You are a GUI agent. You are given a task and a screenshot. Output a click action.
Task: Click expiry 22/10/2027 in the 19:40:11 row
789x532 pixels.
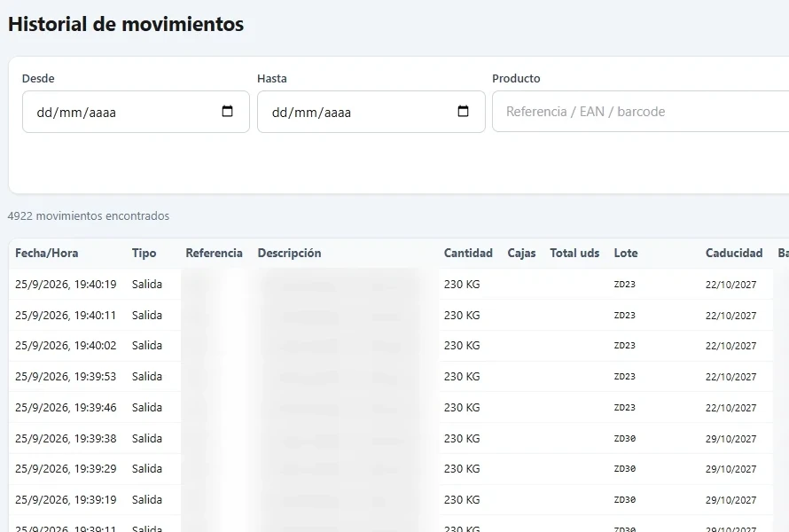click(x=730, y=316)
